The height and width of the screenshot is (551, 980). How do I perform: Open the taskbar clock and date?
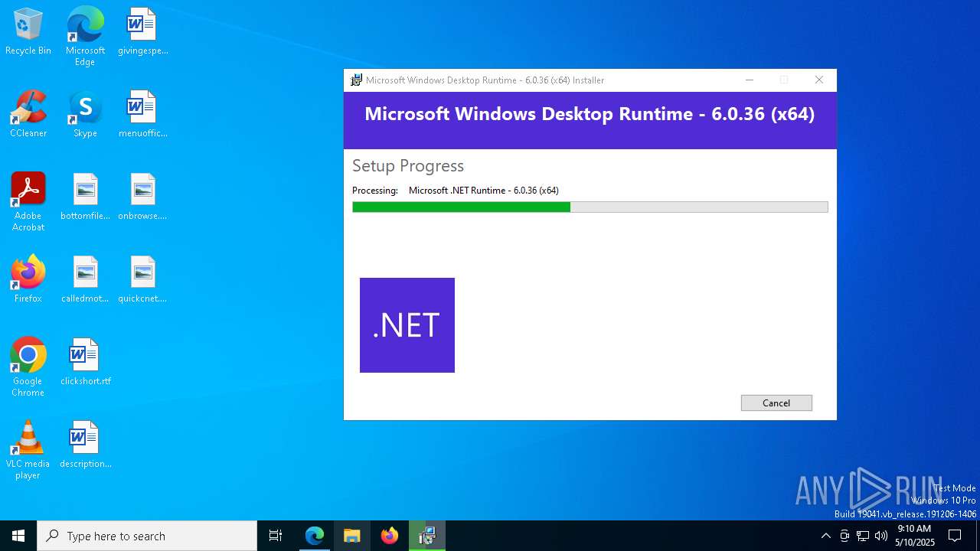[914, 536]
